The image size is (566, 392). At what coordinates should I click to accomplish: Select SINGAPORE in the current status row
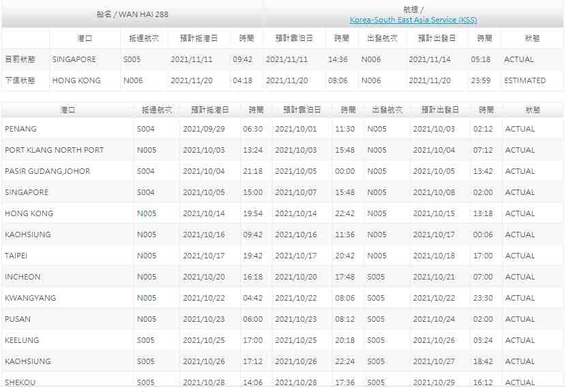(74, 59)
